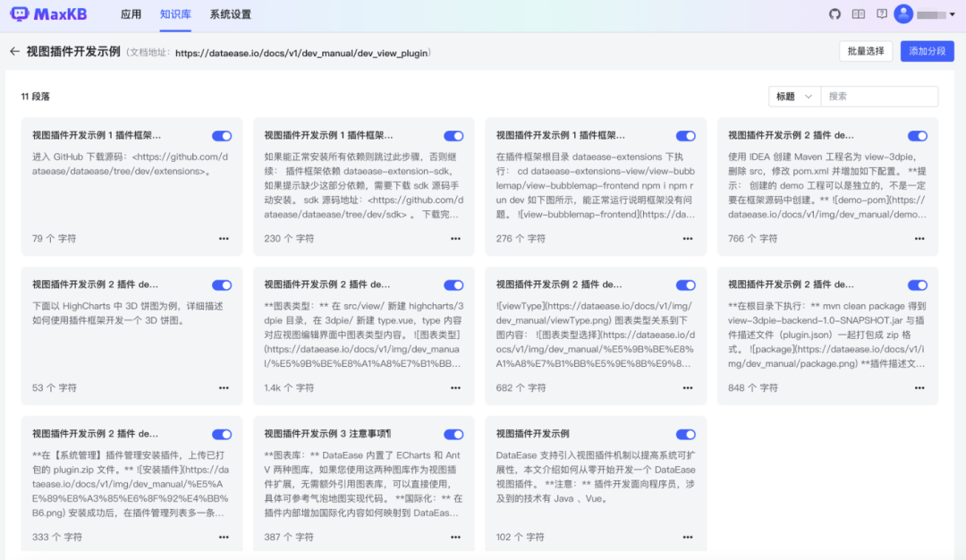Image resolution: width=966 pixels, height=560 pixels.
Task: Open more options on the first paragraph card
Action: click(x=223, y=238)
